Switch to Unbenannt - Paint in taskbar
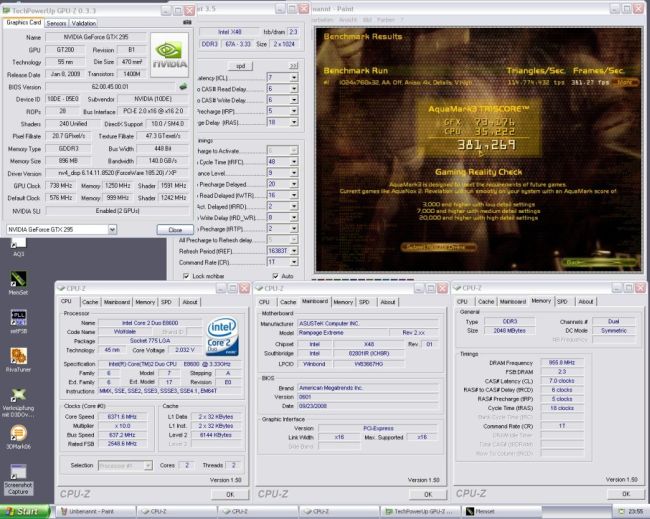The height and width of the screenshot is (519, 650). pyautogui.click(x=95, y=512)
